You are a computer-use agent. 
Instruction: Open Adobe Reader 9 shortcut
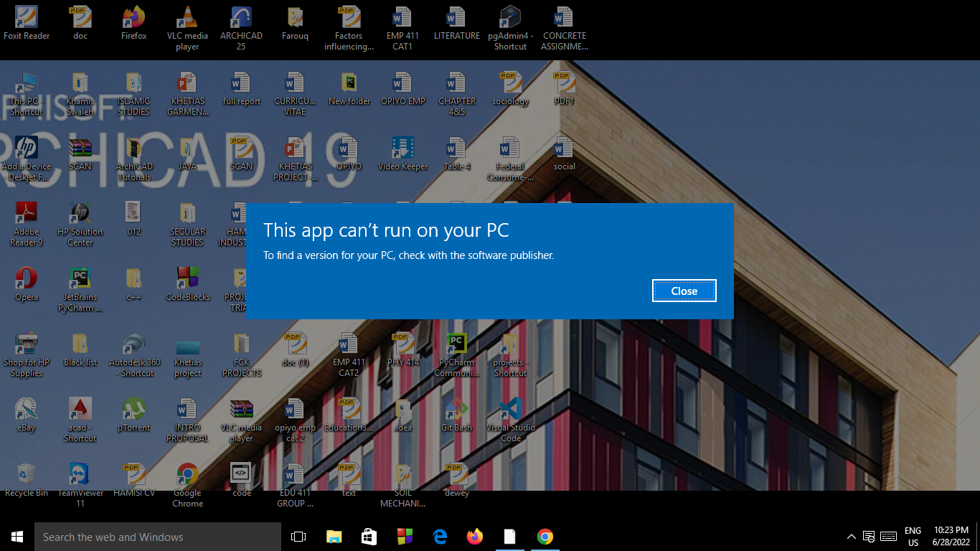(27, 225)
